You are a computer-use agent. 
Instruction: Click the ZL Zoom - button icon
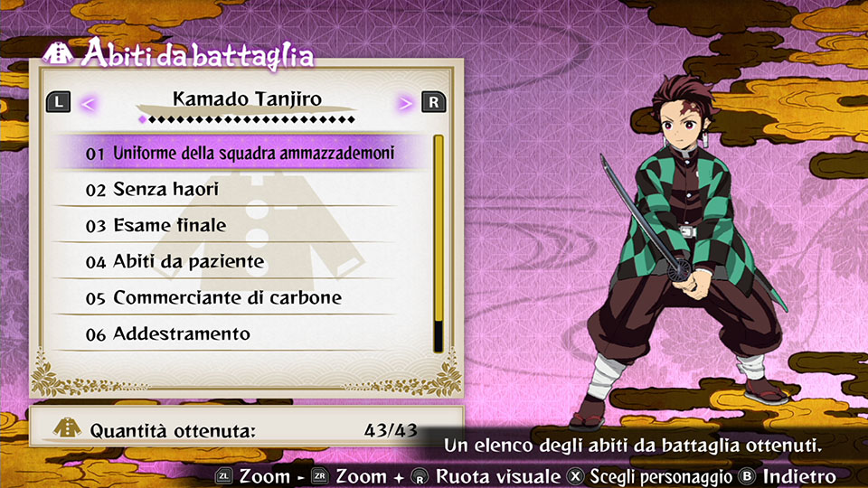pos(223,476)
